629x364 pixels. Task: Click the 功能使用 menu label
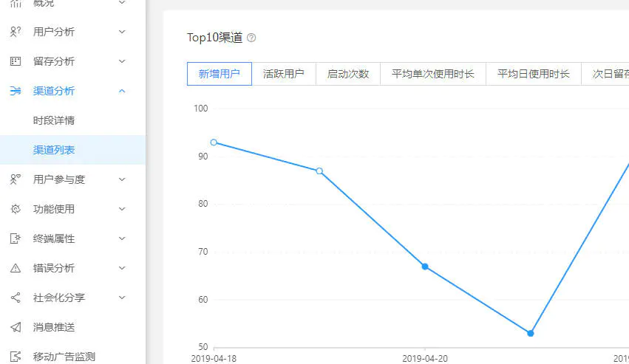54,209
